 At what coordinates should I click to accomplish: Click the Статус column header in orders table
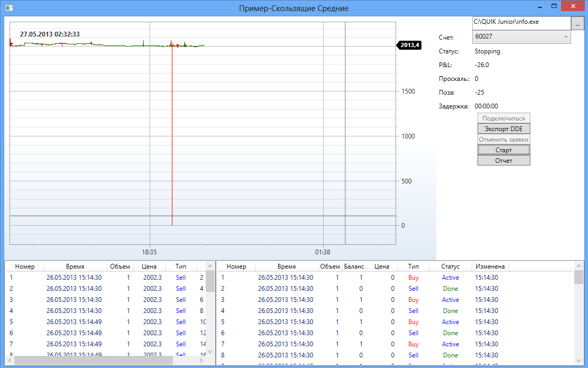pos(450,266)
